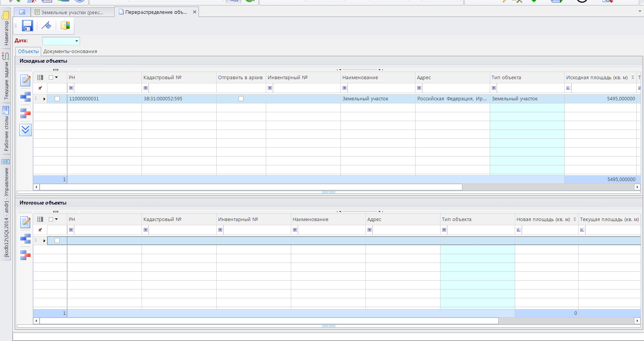
Task: Open the Текущие задачи side panel
Action: click(6, 77)
